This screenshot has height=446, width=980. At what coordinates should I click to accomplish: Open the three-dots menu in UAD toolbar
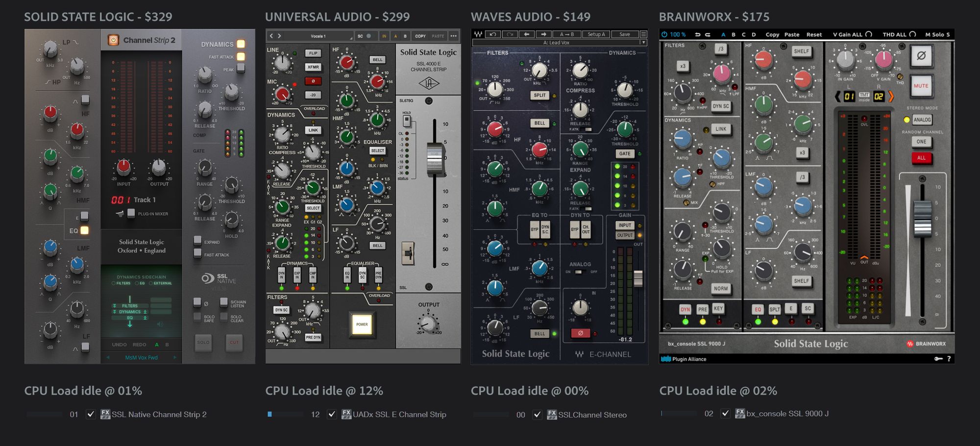(x=454, y=36)
